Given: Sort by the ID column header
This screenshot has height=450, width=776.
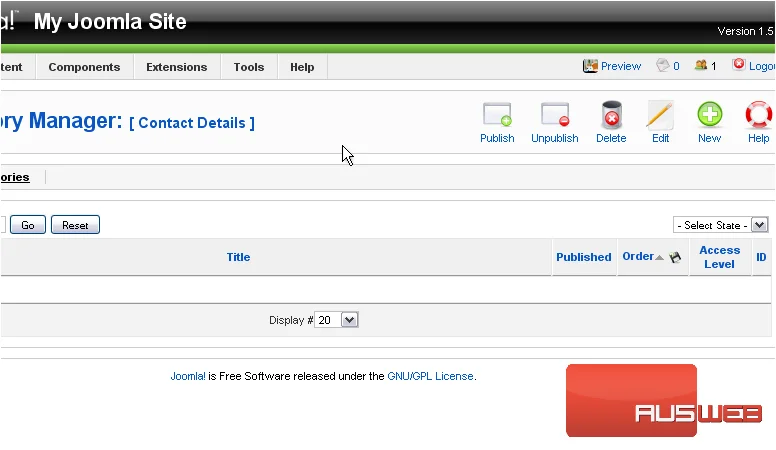Looking at the screenshot, I should [761, 257].
